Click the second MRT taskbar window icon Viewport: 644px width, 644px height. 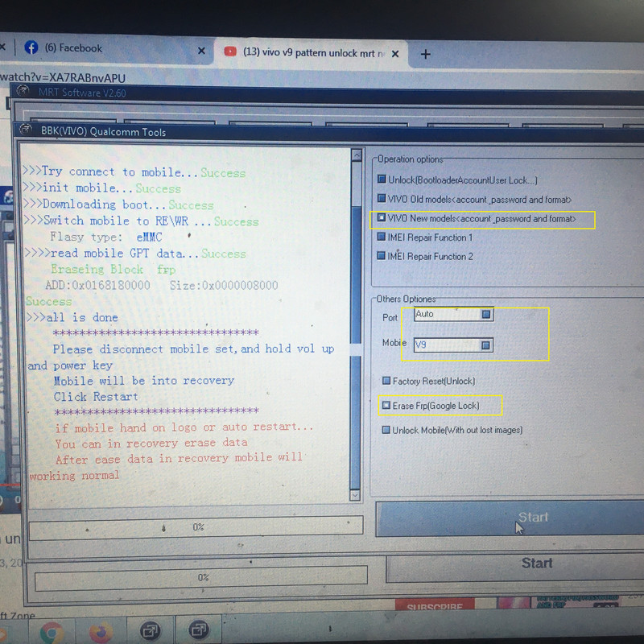pyautogui.click(x=199, y=630)
